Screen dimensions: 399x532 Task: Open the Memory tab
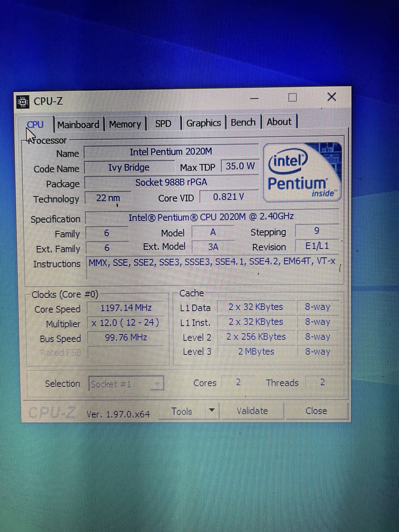click(x=125, y=124)
